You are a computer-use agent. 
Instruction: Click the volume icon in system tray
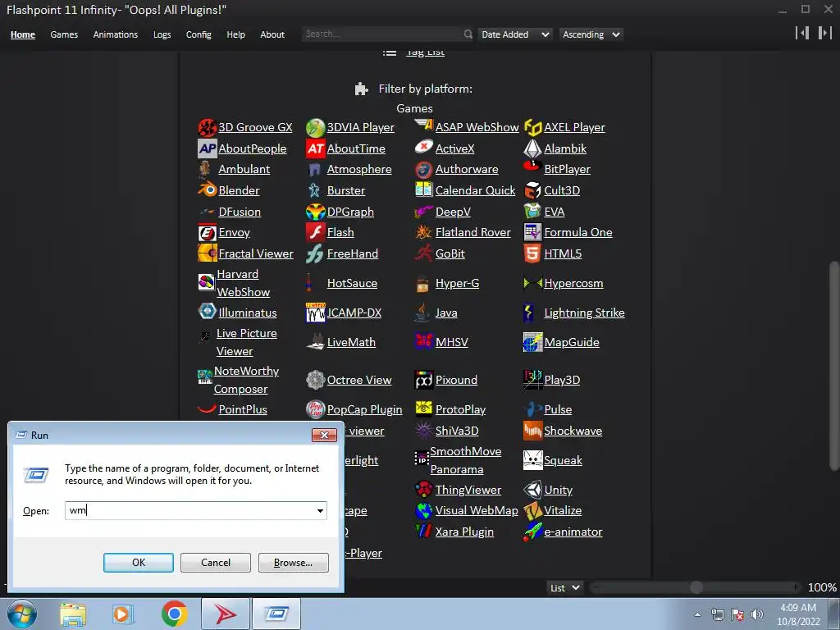point(756,614)
